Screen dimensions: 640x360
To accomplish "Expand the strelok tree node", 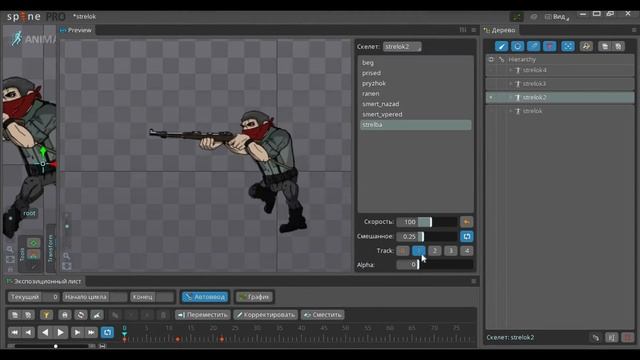I will coord(510,111).
